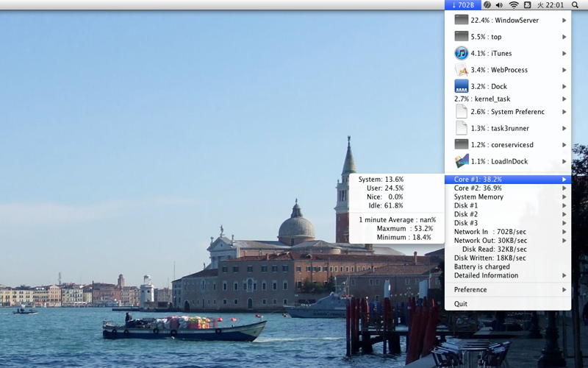Click the kernel_task process entry
Screen dimensions: 588x368
(x=508, y=99)
